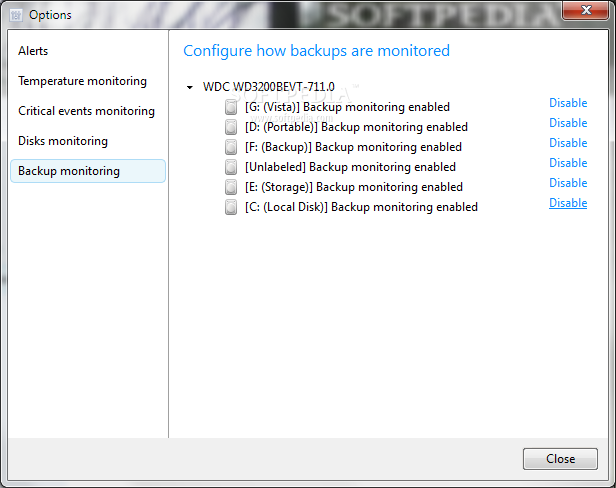Collapse the WDC WD3200BEVT-711.0 disk tree
This screenshot has height=488, width=616.
190,87
